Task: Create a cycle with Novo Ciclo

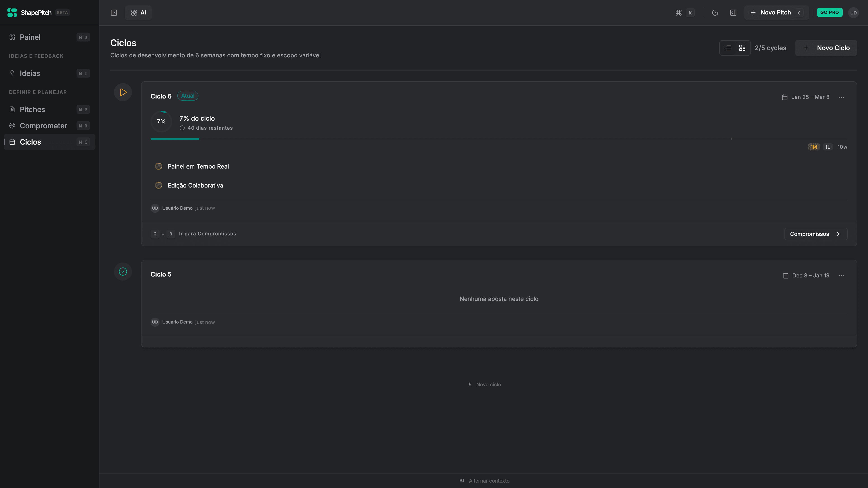Action: (x=826, y=48)
